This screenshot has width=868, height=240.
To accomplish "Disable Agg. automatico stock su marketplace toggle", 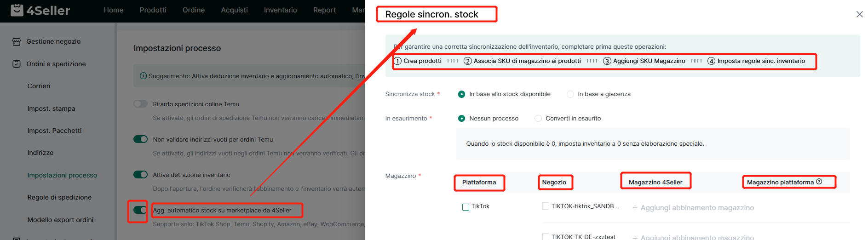I will tap(140, 210).
